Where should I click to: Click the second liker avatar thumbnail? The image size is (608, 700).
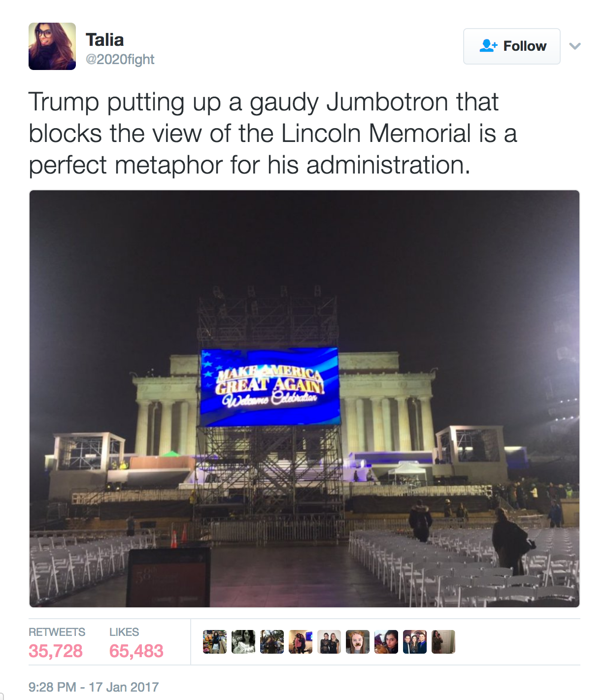[243, 642]
